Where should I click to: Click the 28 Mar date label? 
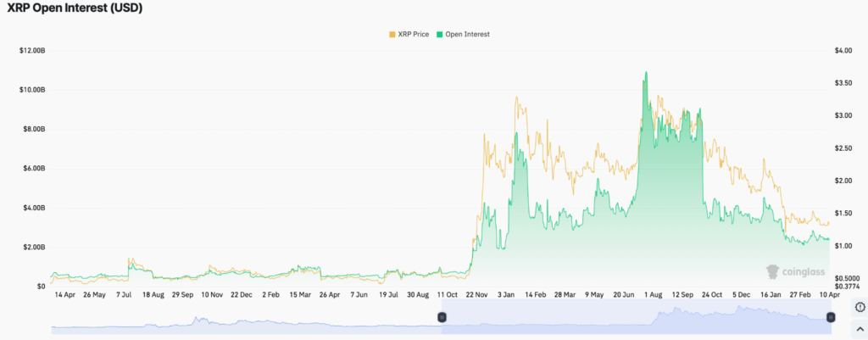(x=565, y=295)
